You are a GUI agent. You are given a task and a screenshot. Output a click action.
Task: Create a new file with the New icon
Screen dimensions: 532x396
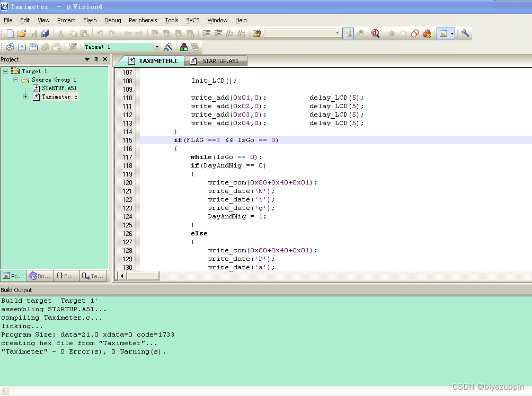pos(10,33)
